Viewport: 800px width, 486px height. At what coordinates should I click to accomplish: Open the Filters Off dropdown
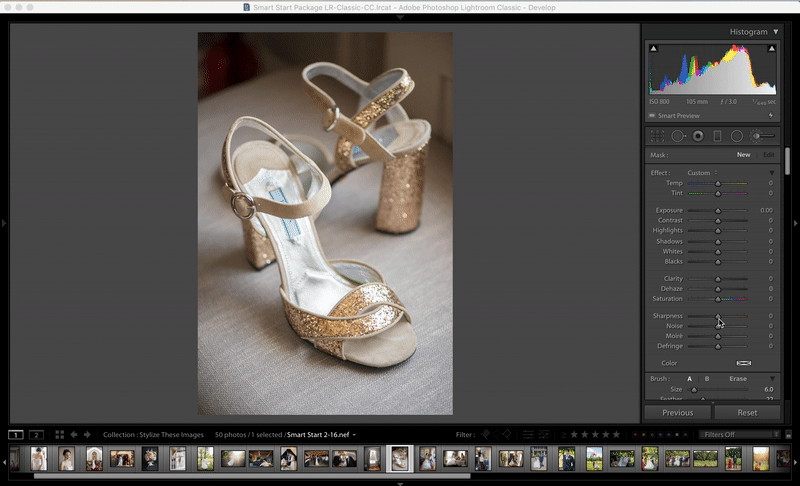(741, 435)
